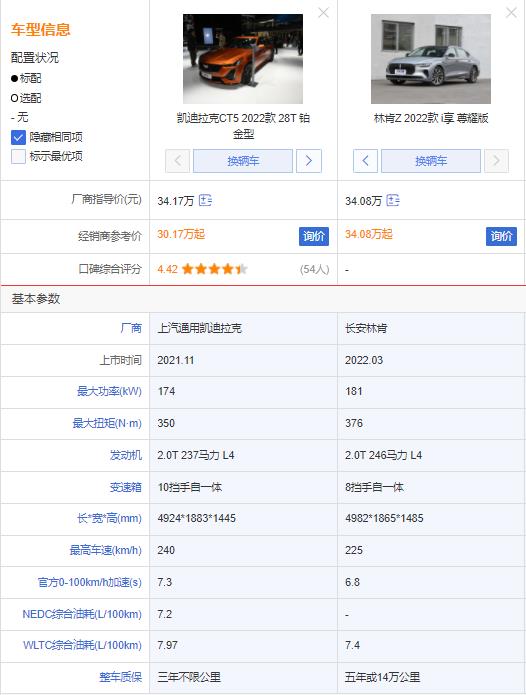The width and height of the screenshot is (526, 695).
Task: Click the WLTC综合油耗 parameter link
Action: point(82,645)
